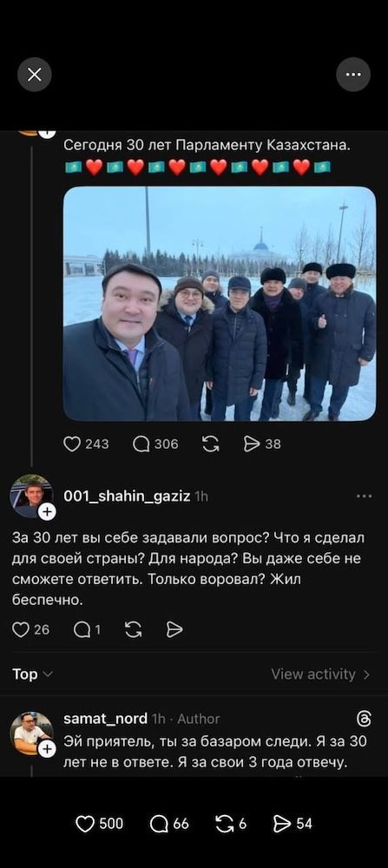Follow 001_shahin_gaziz via plus badge
388x868 pixels.
(47, 512)
